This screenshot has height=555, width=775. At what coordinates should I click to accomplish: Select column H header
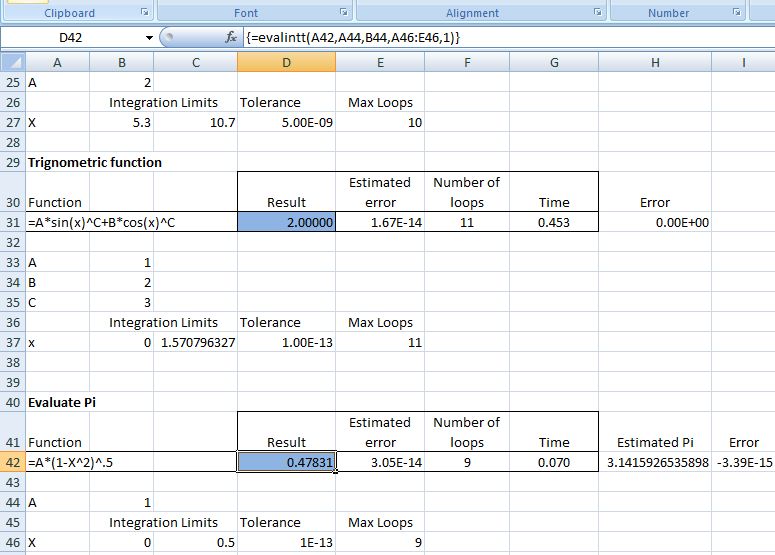pyautogui.click(x=654, y=63)
